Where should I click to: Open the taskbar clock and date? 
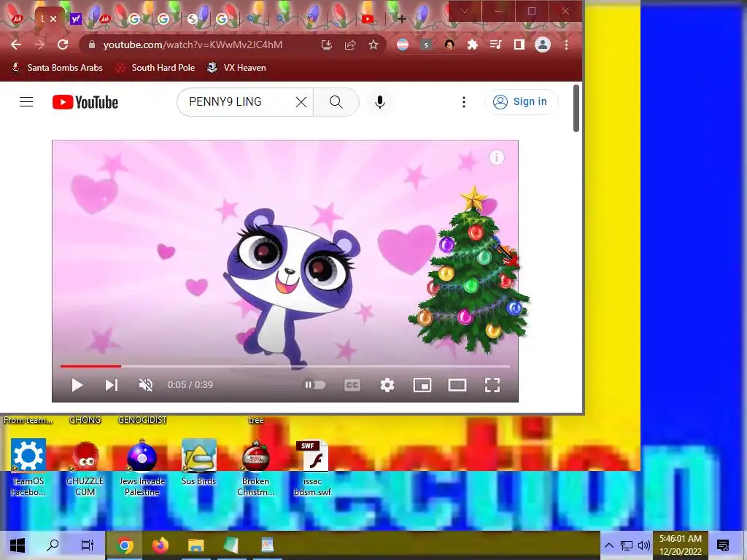pos(681,545)
